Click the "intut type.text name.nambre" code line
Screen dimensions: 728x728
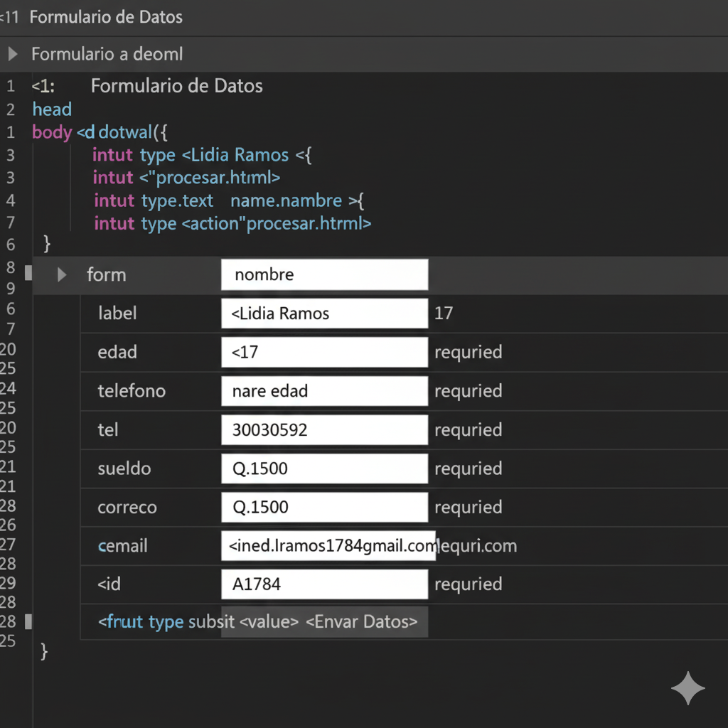point(227,200)
